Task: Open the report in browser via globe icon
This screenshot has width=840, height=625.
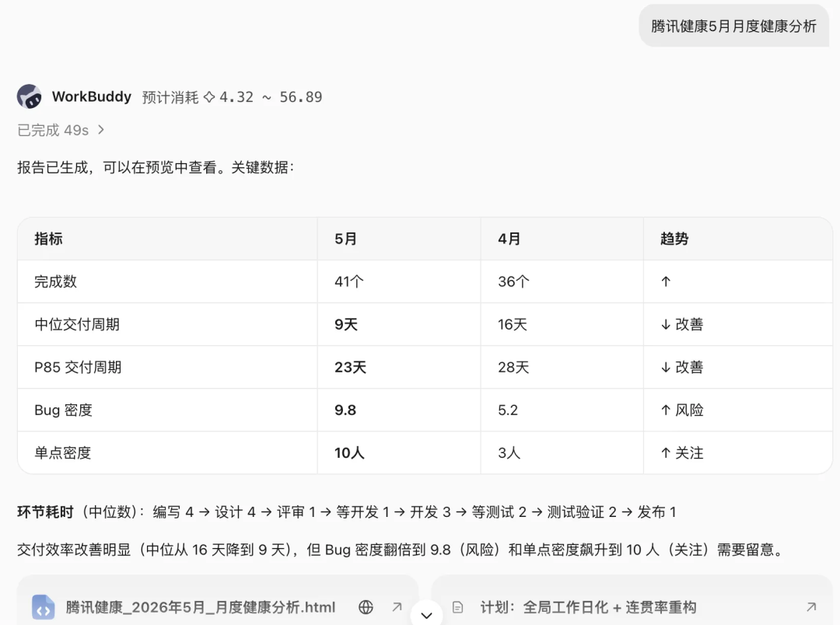Action: [x=366, y=607]
